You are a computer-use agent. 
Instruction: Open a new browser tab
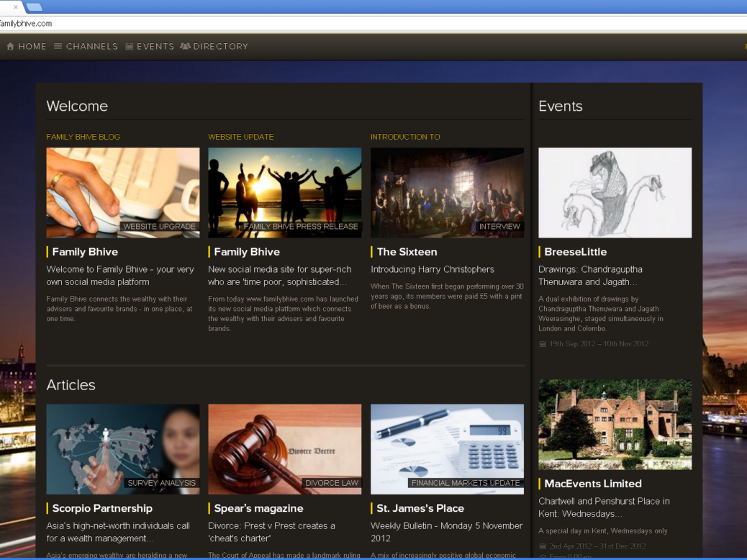click(34, 7)
